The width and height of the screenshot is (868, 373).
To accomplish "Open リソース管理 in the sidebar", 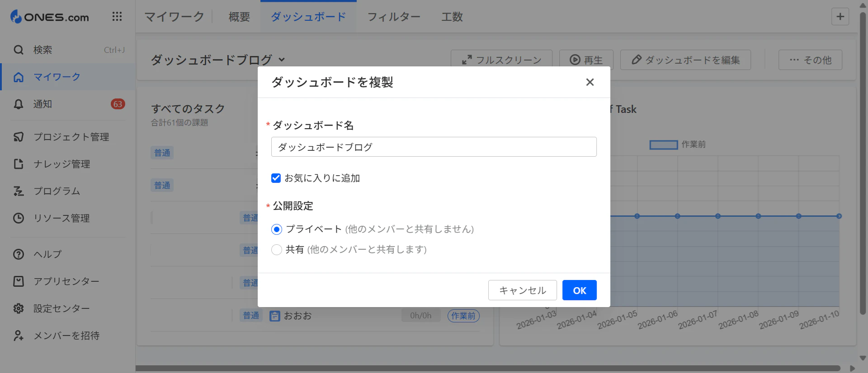I will 68,218.
